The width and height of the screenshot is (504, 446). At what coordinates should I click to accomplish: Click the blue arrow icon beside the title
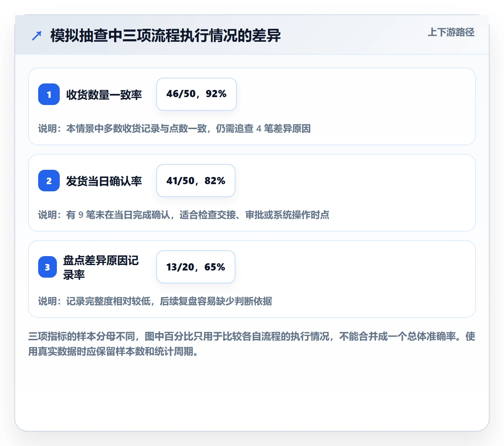37,36
